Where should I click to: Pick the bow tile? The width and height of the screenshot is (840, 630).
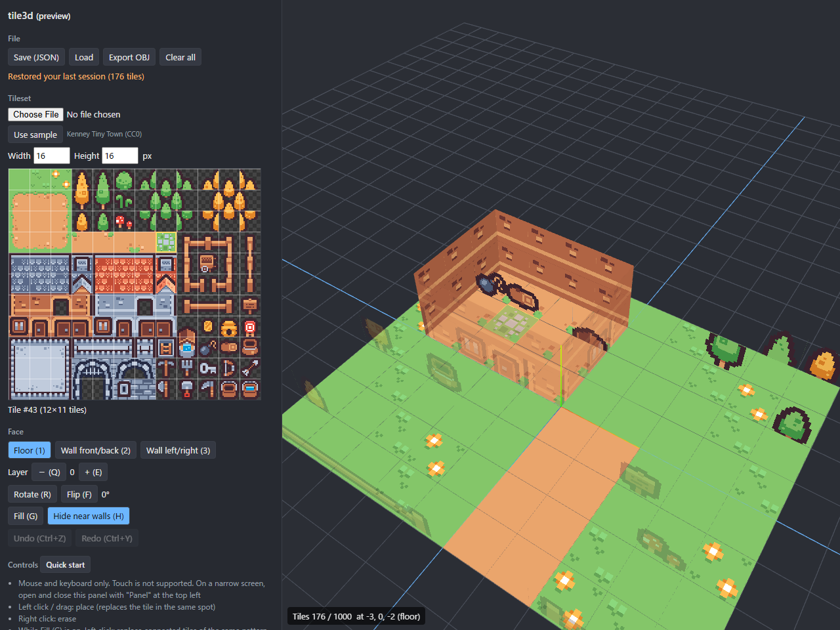click(x=229, y=369)
